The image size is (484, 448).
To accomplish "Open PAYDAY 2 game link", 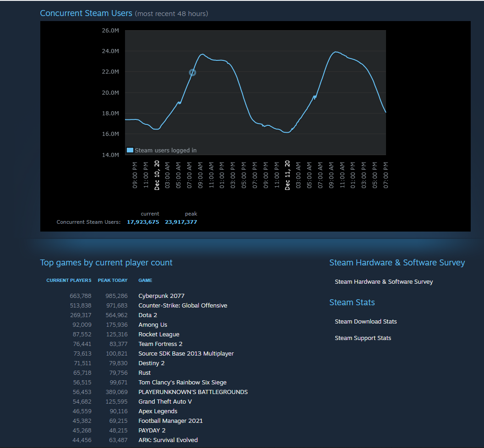I will coord(152,431).
